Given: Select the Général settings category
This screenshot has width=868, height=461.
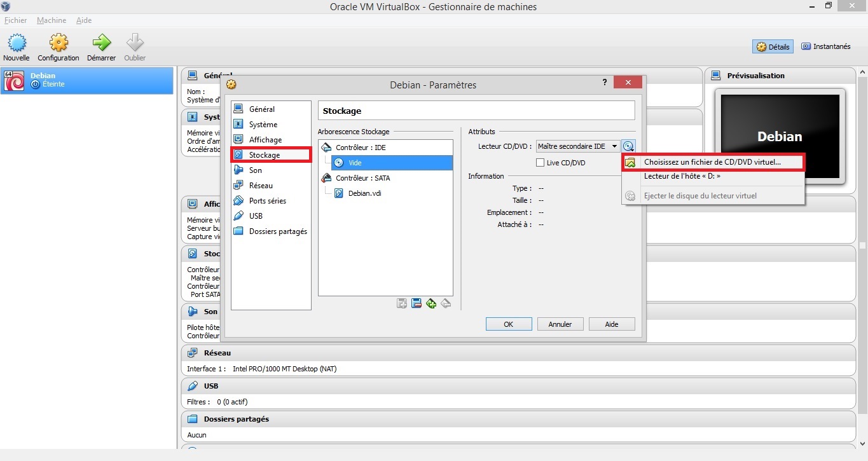Looking at the screenshot, I should (x=271, y=109).
